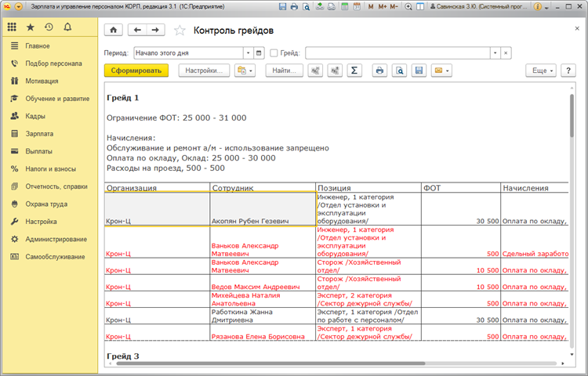Toggle panel layout icon in title bar
The width and height of the screenshot is (588, 376).
coord(420,6)
